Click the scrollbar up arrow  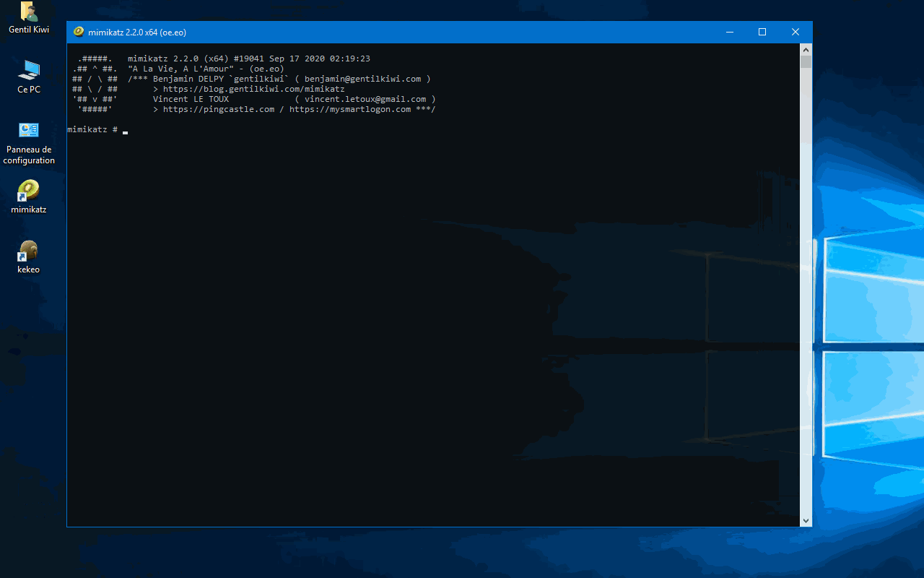tap(806, 49)
